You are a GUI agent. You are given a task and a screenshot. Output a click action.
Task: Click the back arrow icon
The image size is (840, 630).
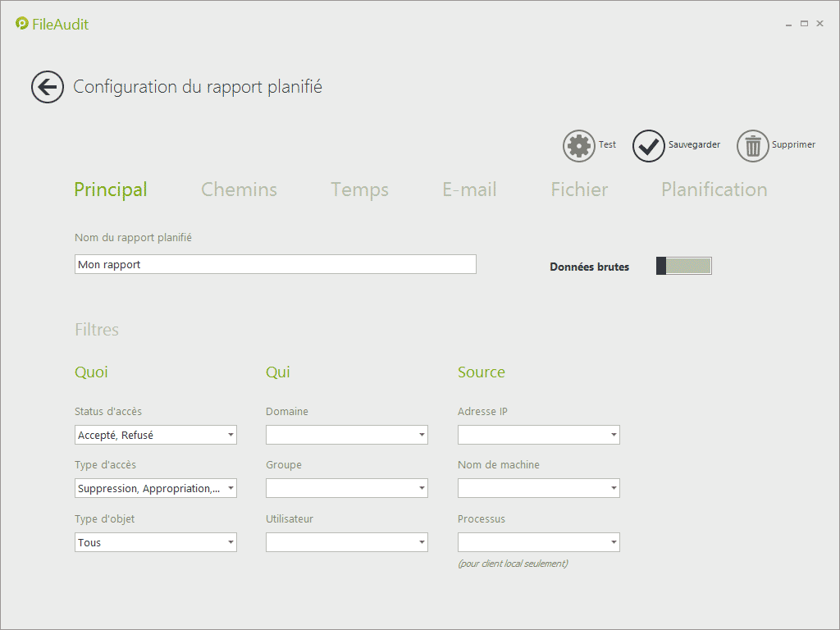point(48,87)
